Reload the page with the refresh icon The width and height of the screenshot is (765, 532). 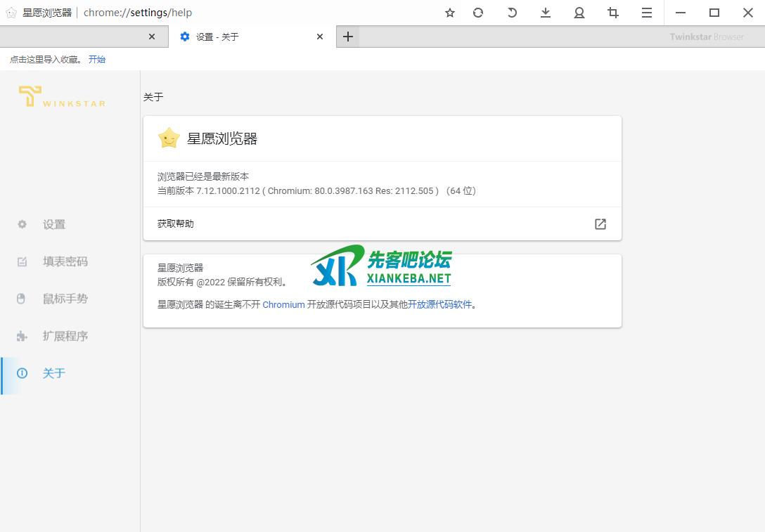click(x=478, y=13)
